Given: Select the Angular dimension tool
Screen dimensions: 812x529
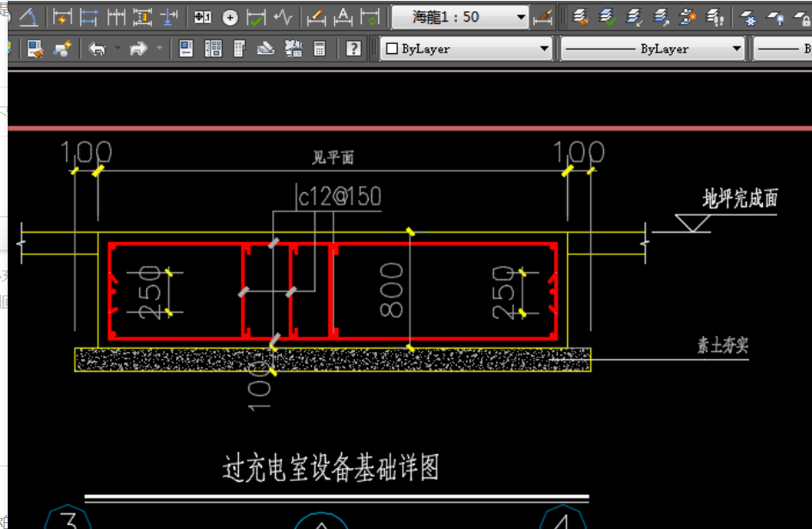Looking at the screenshot, I should tap(28, 17).
